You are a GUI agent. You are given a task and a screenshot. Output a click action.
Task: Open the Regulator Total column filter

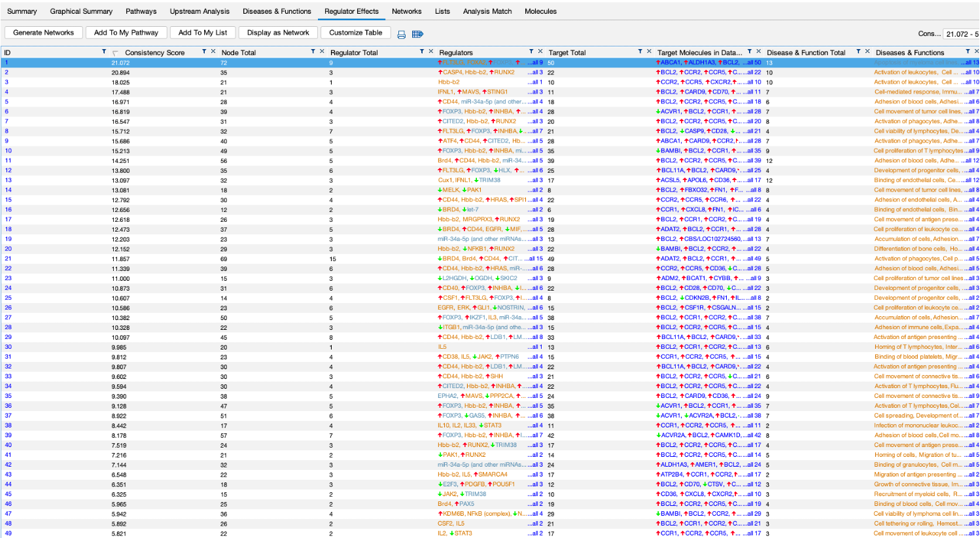[x=421, y=52]
